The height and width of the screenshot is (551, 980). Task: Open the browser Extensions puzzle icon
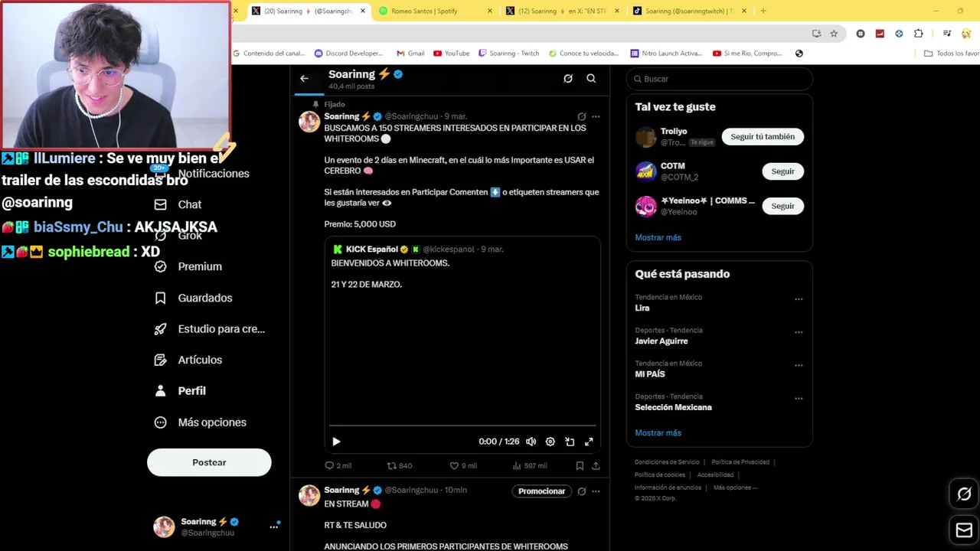919,34
